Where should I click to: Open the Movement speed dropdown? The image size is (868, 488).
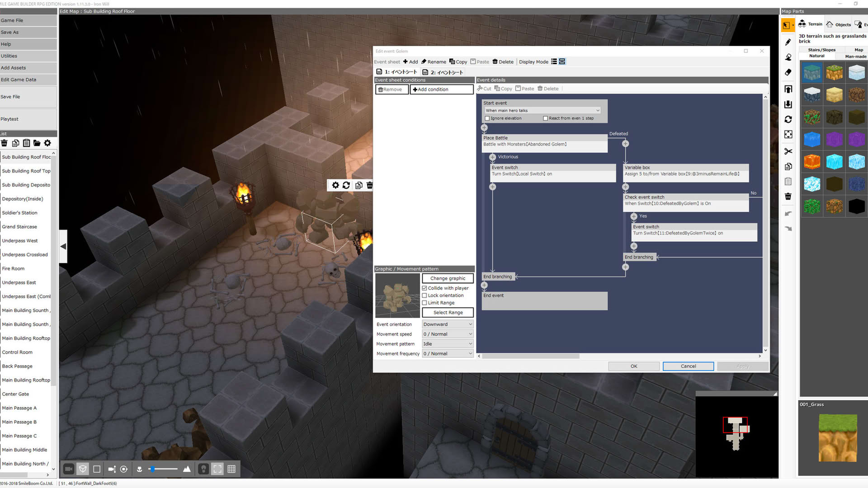(x=448, y=334)
